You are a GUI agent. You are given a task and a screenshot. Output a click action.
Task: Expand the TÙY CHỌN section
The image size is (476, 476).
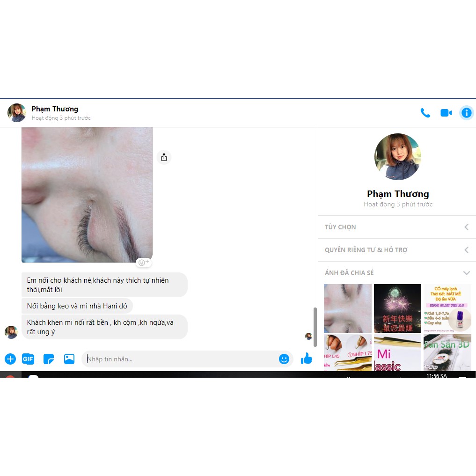(x=397, y=227)
